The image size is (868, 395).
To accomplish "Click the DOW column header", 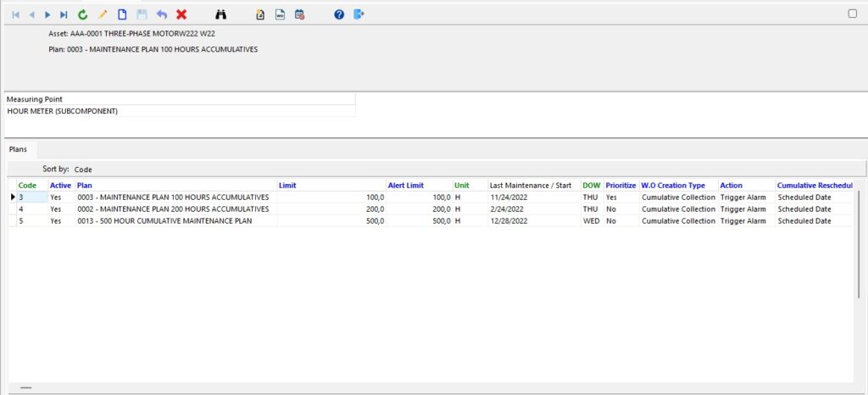I will 591,186.
